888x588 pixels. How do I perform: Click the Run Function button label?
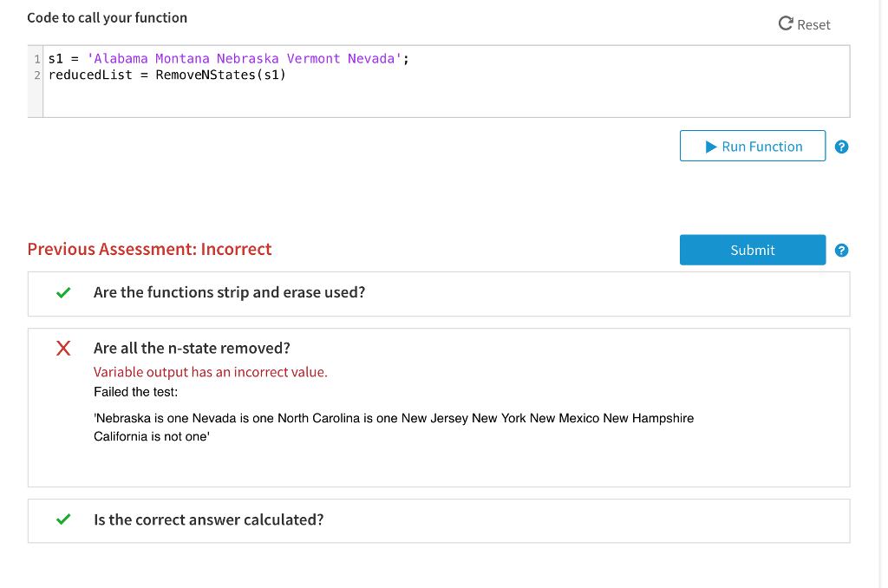pyautogui.click(x=761, y=147)
